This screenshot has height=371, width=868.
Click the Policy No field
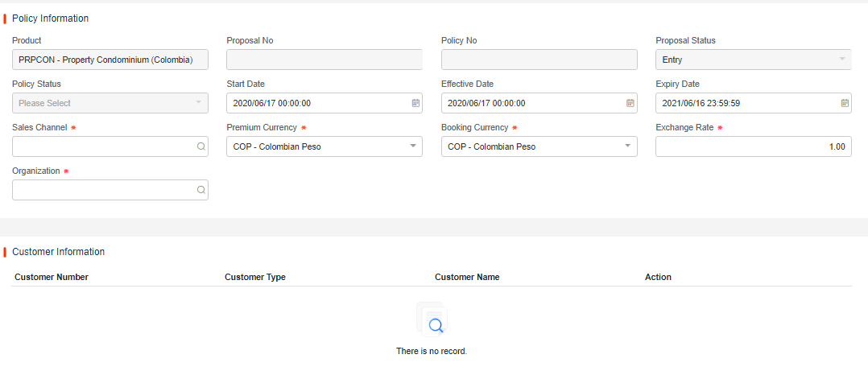(x=539, y=60)
